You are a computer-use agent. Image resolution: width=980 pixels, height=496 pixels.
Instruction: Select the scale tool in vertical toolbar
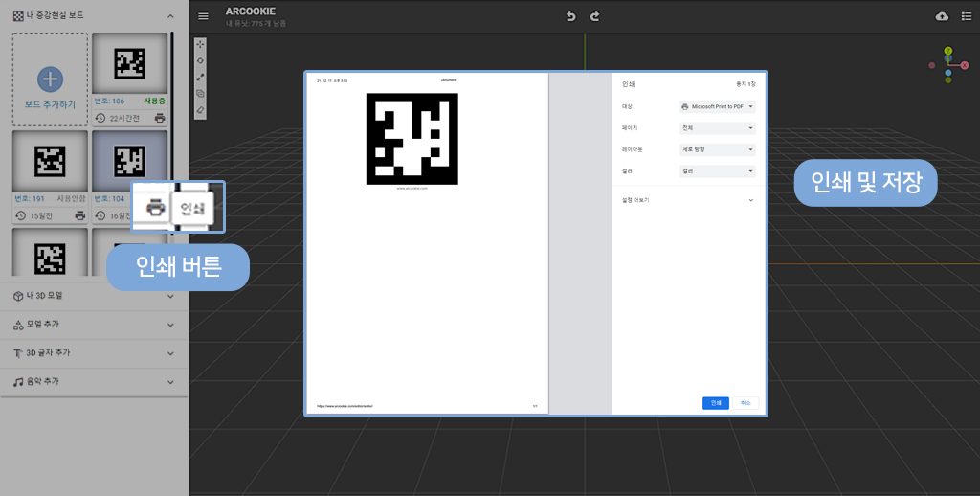pyautogui.click(x=200, y=77)
